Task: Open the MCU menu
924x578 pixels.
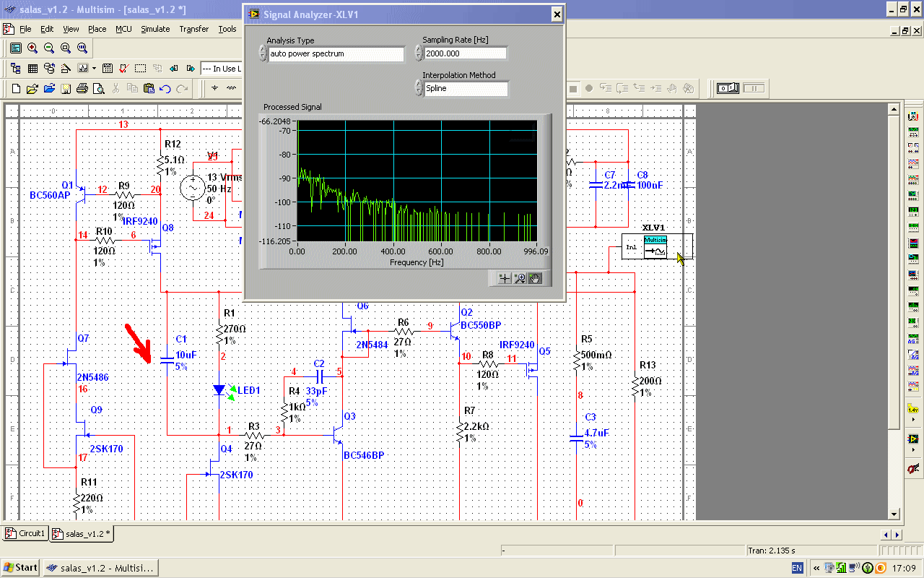Action: [123, 29]
